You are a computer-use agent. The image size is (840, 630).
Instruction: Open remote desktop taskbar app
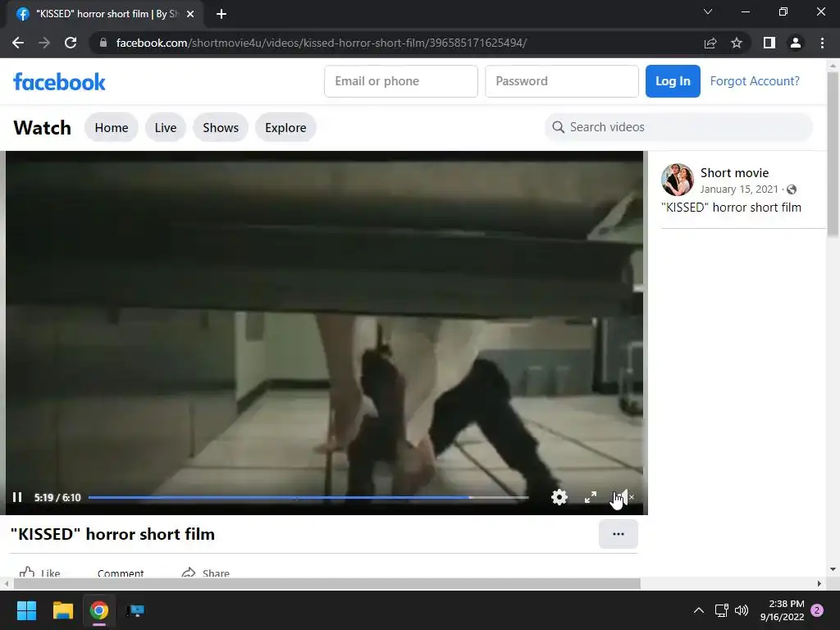[x=135, y=610]
